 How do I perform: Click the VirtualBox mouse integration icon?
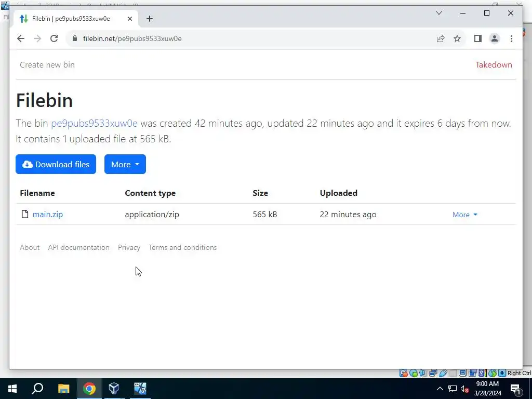pyautogui.click(x=493, y=373)
